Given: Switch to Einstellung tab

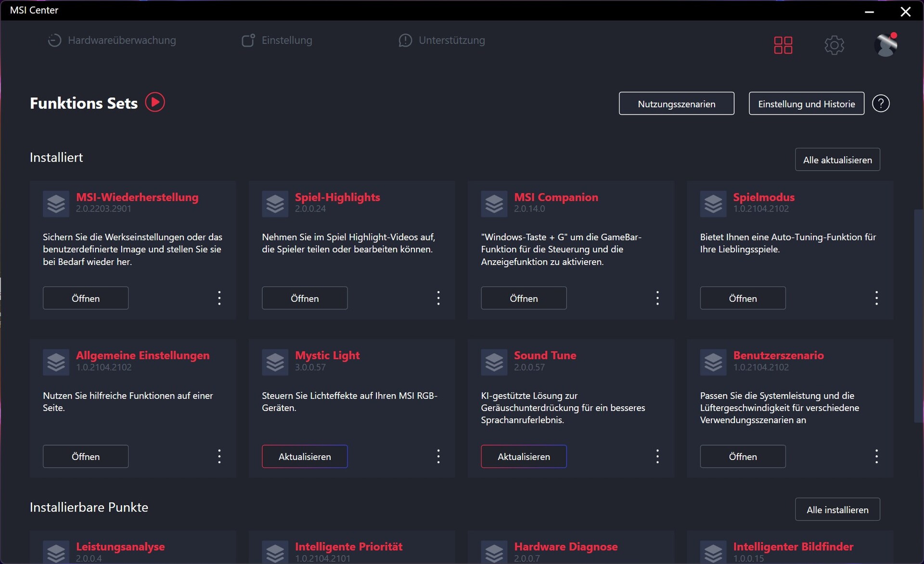Looking at the screenshot, I should [x=277, y=40].
